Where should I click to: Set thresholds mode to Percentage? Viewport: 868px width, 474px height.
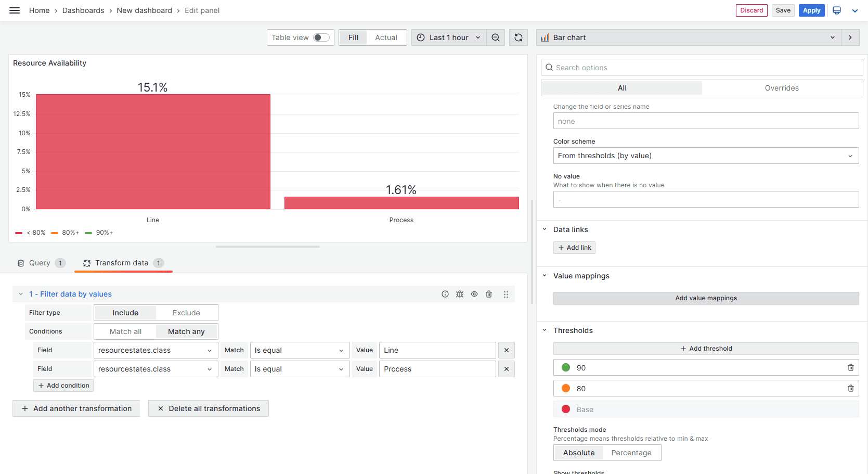pos(631,453)
